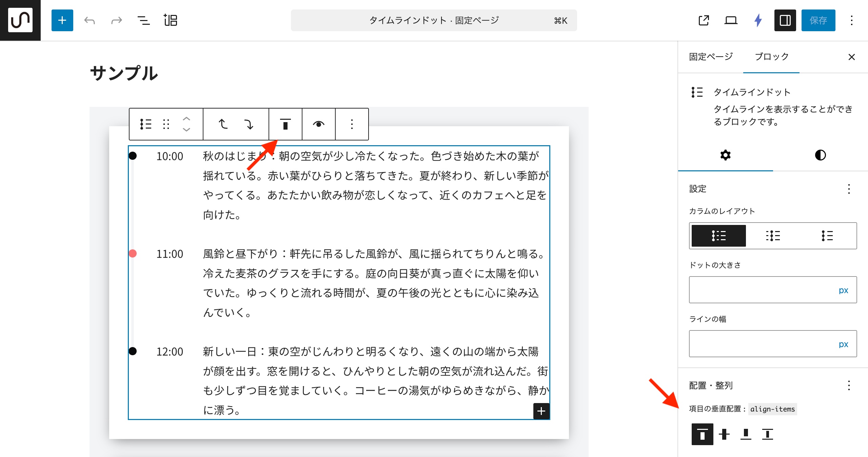Open page preview in new tab

click(x=704, y=20)
